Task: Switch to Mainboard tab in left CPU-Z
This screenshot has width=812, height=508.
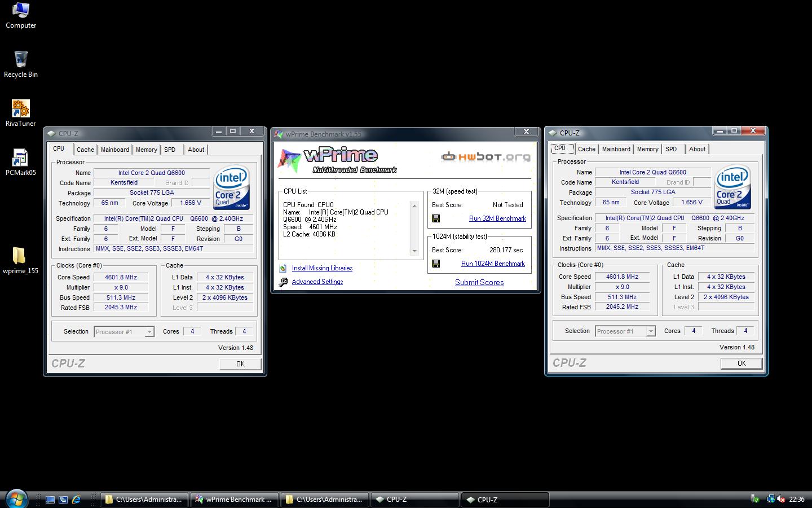Action: [115, 150]
